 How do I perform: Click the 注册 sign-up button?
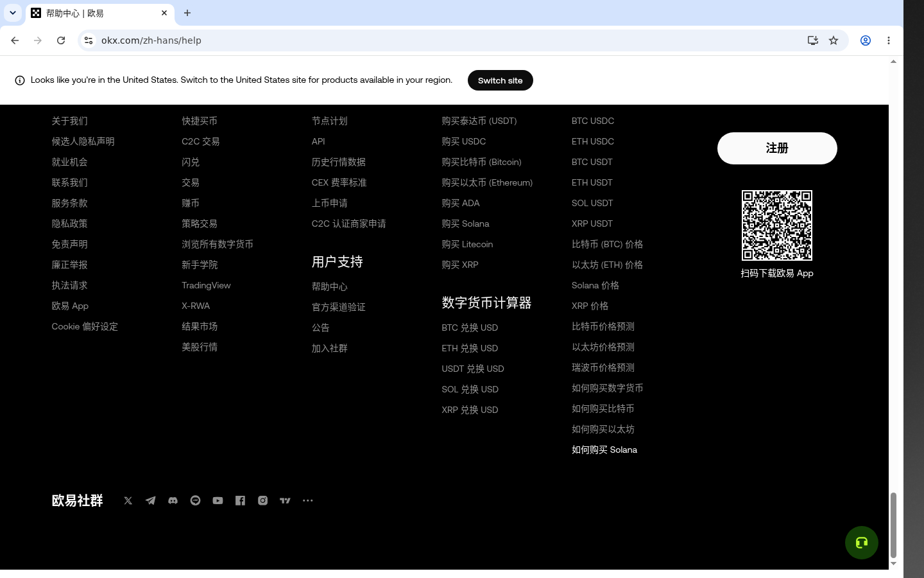coord(777,148)
